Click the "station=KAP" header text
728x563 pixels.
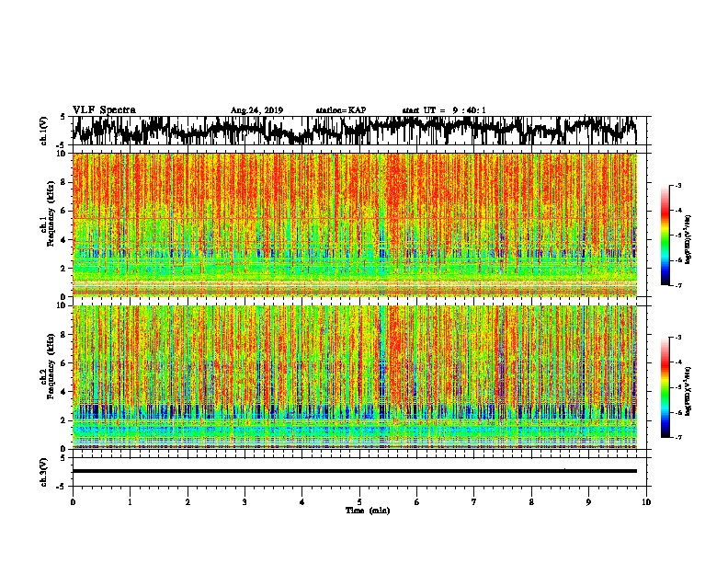341,110
